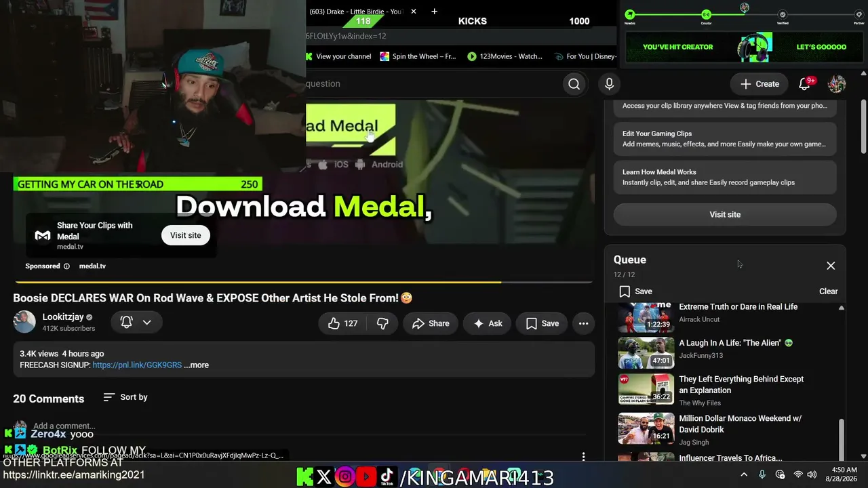Dislike the video with the thumbs-down button

[382, 323]
